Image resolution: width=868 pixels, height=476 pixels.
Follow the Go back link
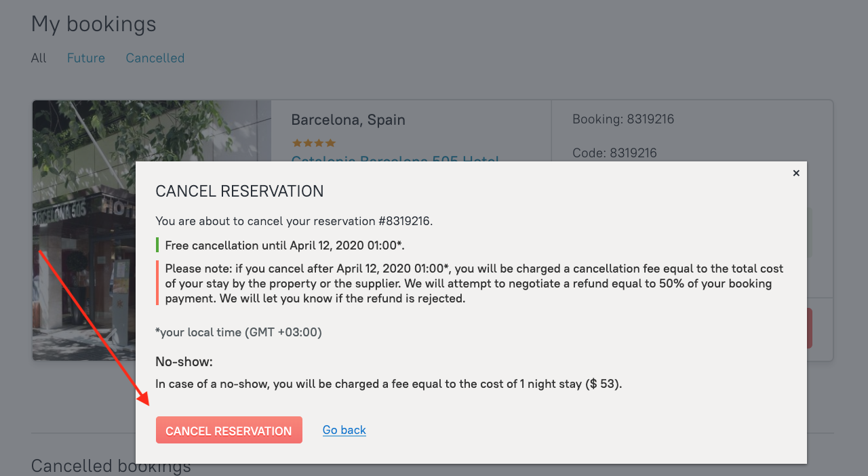(x=344, y=430)
